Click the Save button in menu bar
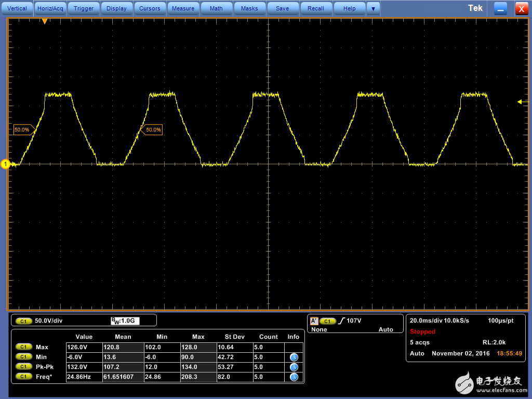Screen dimensions: 532x399 pyautogui.click(x=282, y=8)
